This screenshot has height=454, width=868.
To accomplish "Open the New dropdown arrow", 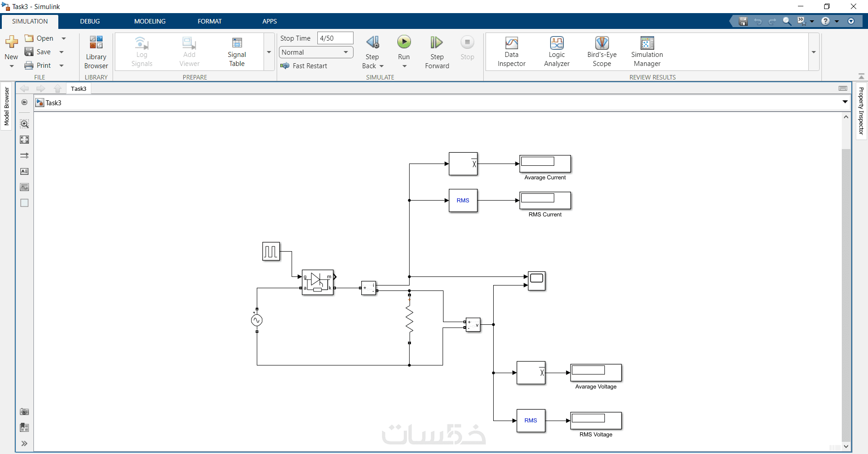I will coord(11,66).
